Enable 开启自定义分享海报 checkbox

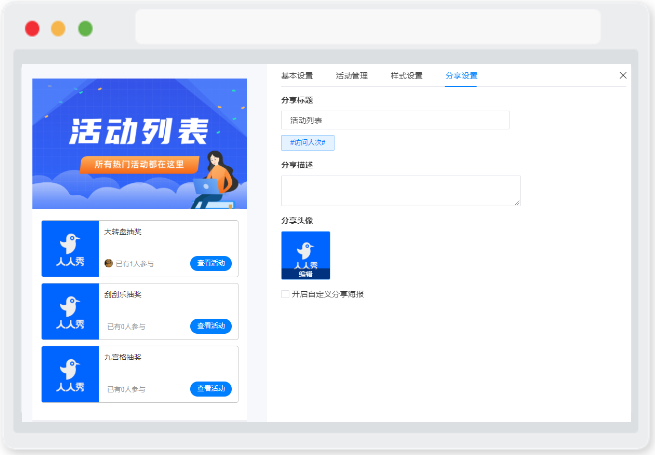click(285, 294)
